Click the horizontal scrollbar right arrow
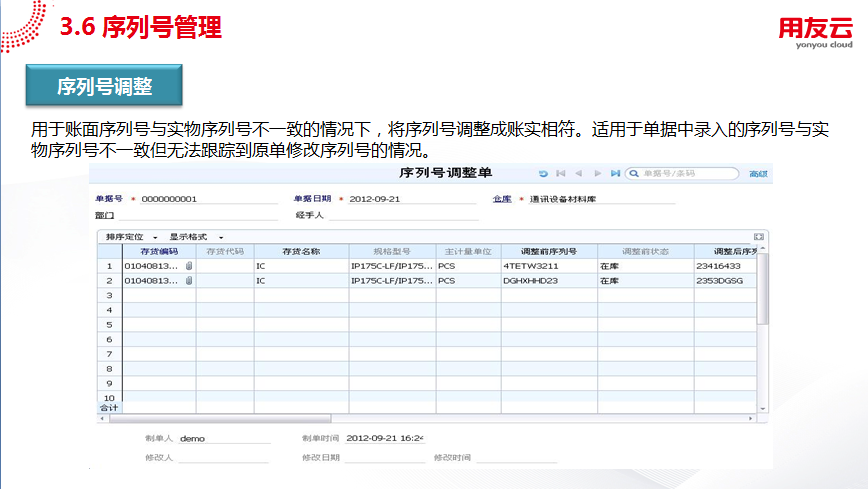This screenshot has width=868, height=489. point(751,419)
